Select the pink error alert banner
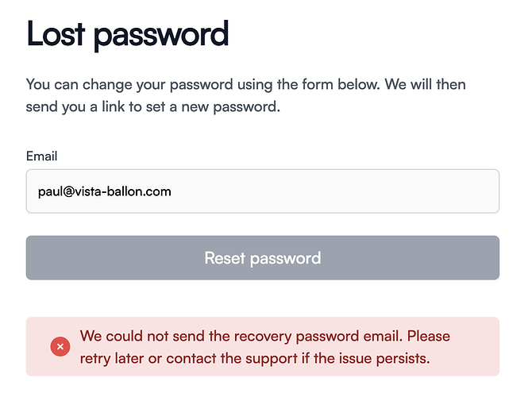 (263, 346)
